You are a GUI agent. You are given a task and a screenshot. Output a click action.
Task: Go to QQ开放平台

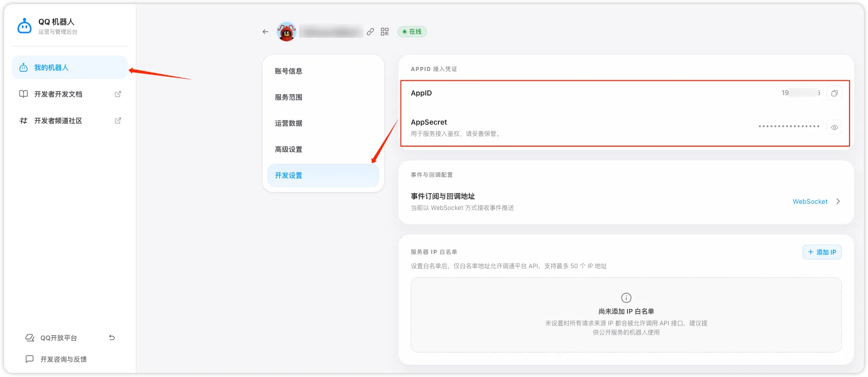coord(59,338)
